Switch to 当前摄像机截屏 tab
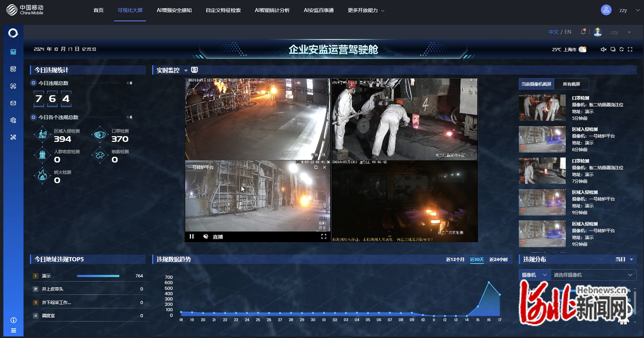This screenshot has height=338, width=644. point(536,84)
